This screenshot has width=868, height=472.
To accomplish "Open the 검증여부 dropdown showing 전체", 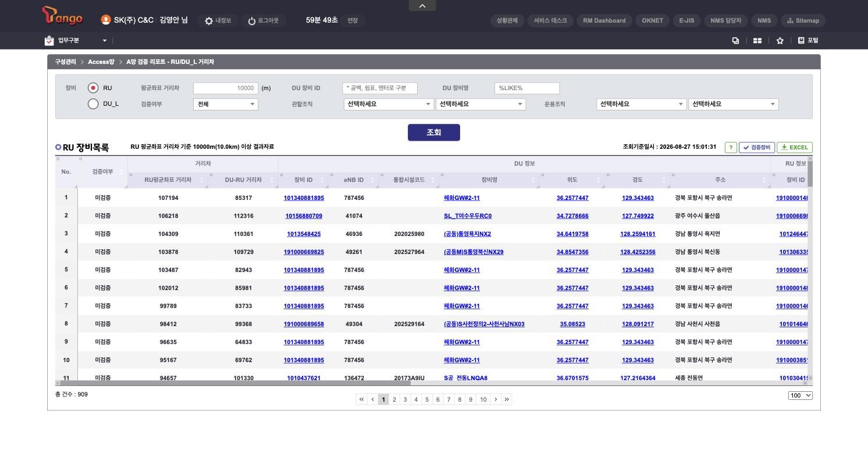I will click(226, 104).
